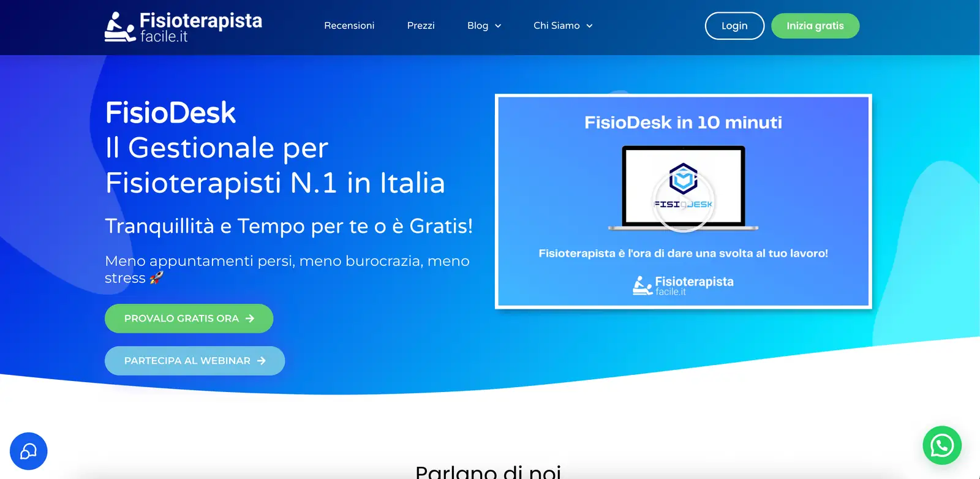Click the rocket emoji after 'stress'
The width and height of the screenshot is (980, 479).
(156, 278)
